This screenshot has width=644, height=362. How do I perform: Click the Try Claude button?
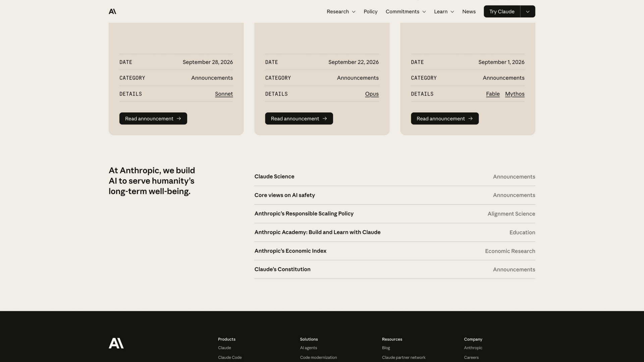(x=502, y=11)
